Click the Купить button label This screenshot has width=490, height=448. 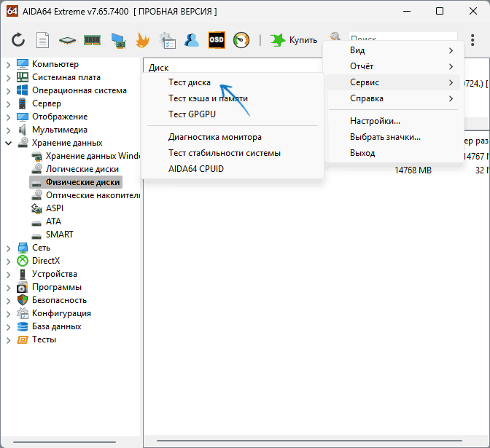[303, 40]
